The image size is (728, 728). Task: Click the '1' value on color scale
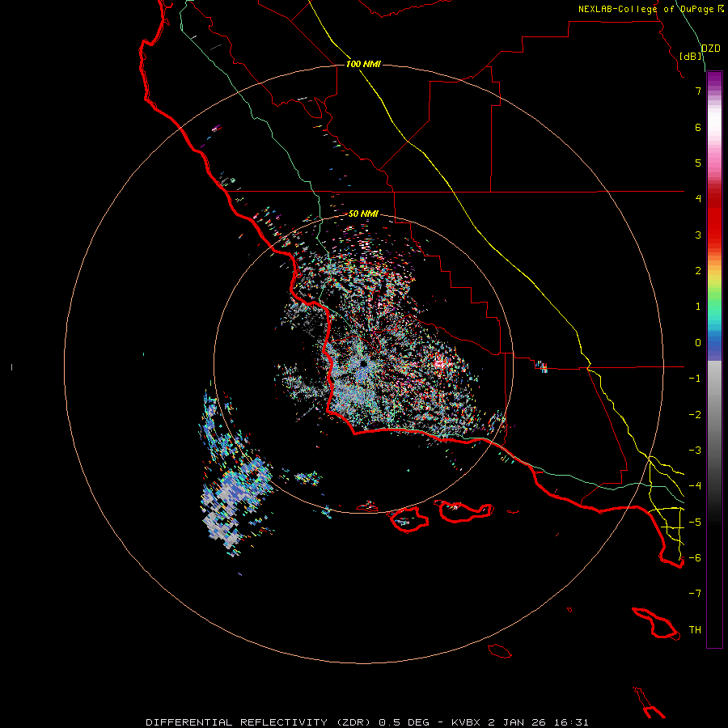698,307
